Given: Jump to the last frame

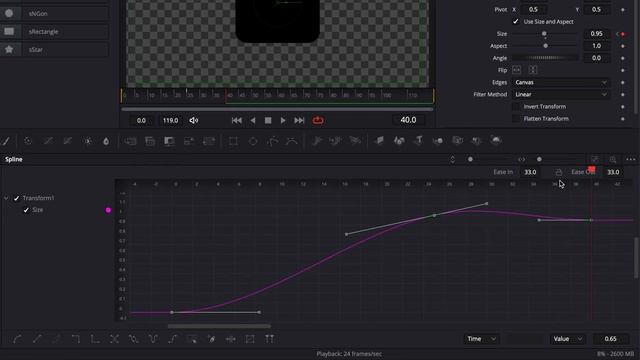Looking at the screenshot, I should click(299, 120).
